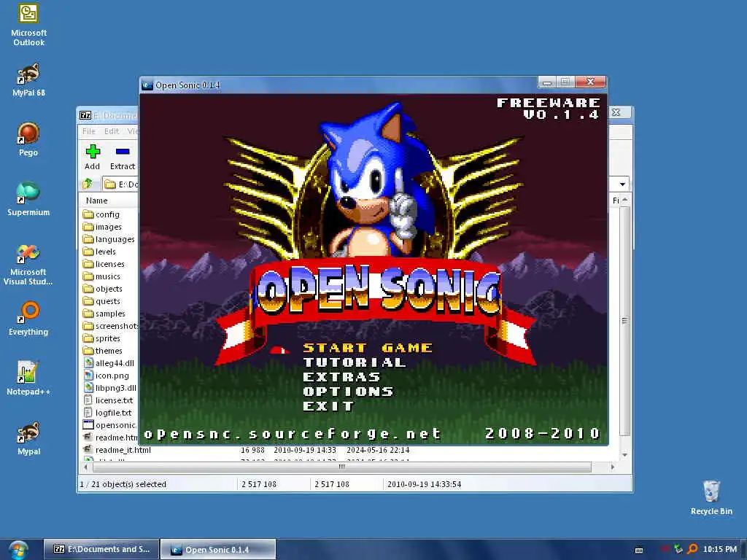
Task: Launch Supermium browser shortcut
Action: [x=28, y=199]
